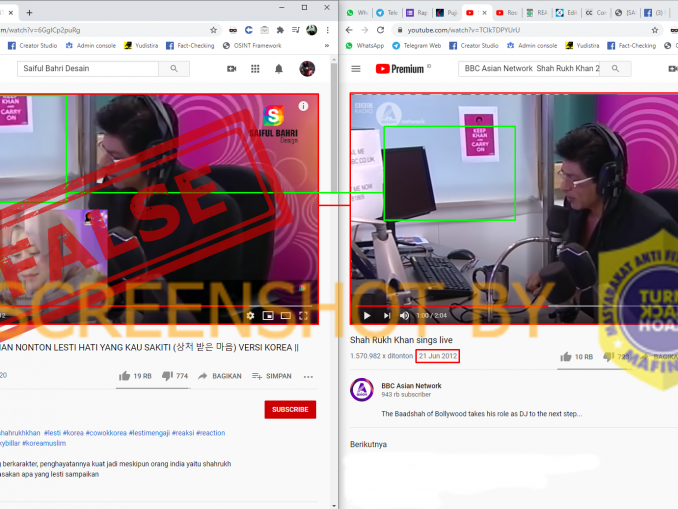Switch to the 'Ros' YouTube tab

point(507,13)
